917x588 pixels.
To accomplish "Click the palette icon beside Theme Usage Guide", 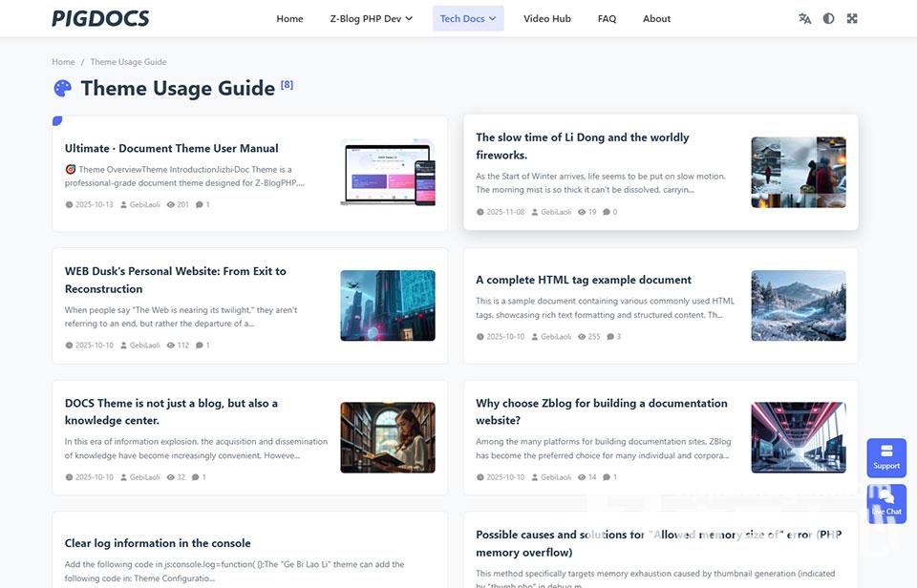I will pos(62,89).
